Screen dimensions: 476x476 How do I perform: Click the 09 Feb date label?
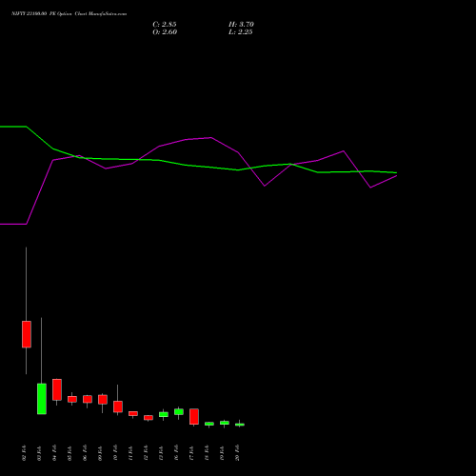point(101,453)
